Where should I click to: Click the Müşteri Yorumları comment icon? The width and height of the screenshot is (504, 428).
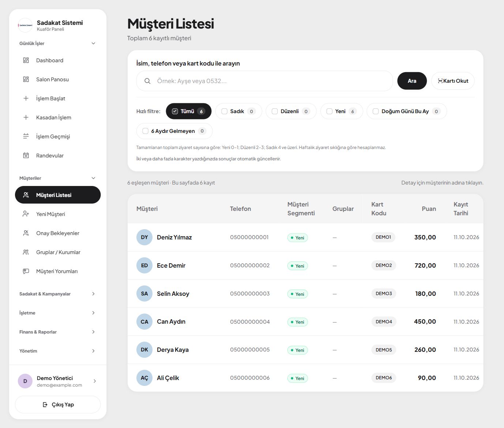[x=26, y=271]
